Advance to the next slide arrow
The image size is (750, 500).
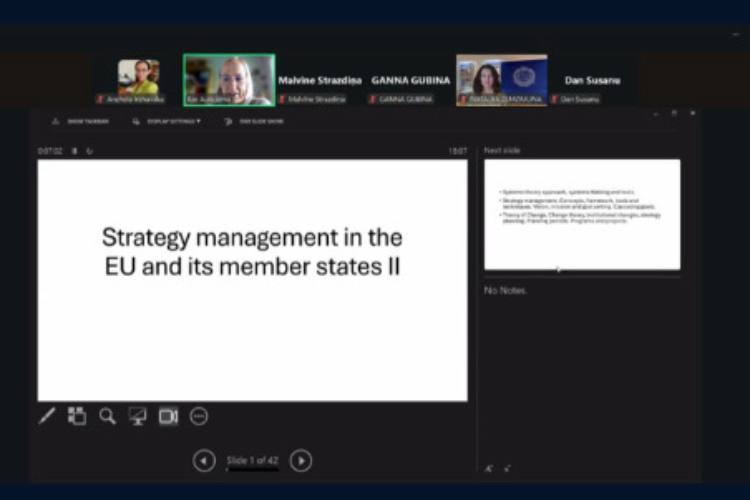click(301, 460)
